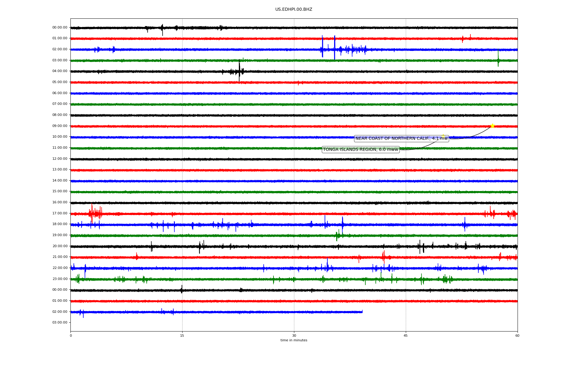Viewport: 588px width, 368px height.
Task: Select the 23:00:00 row label
Action: 60,279
